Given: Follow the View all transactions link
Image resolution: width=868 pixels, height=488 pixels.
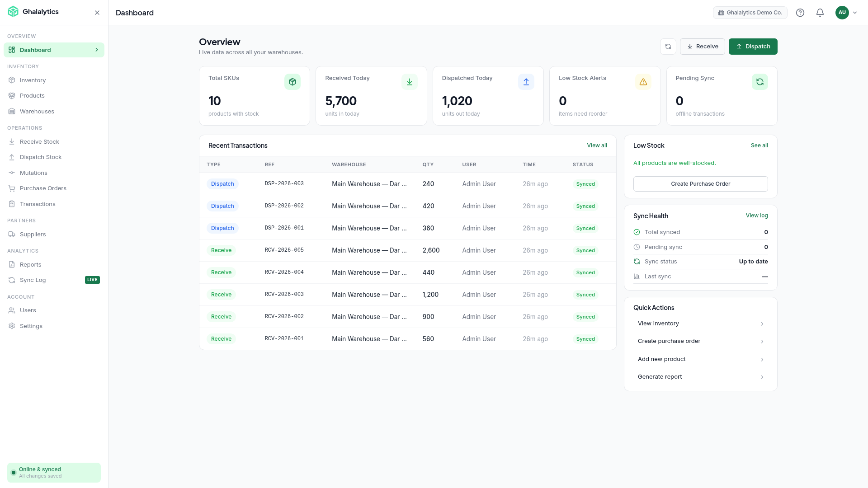Looking at the screenshot, I should tap(597, 145).
